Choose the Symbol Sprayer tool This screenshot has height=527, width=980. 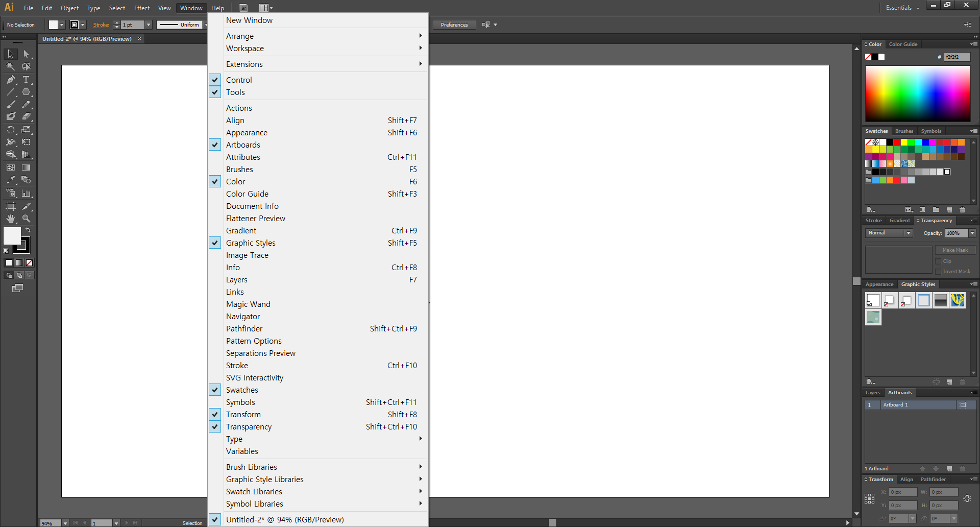pos(10,194)
